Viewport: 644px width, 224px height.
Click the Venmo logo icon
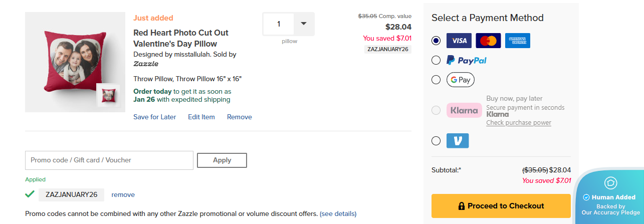pos(458,141)
